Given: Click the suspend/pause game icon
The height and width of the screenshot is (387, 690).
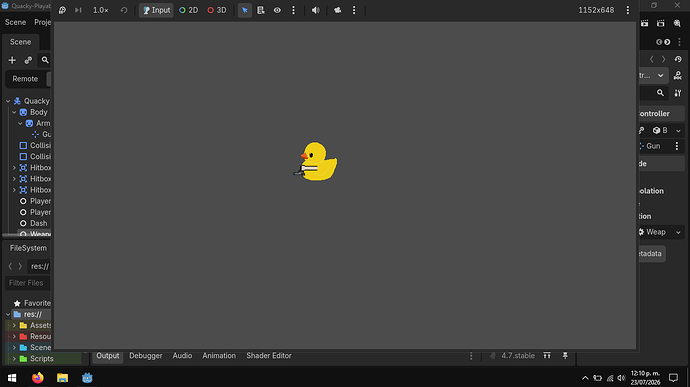Looking at the screenshot, I should [x=62, y=10].
